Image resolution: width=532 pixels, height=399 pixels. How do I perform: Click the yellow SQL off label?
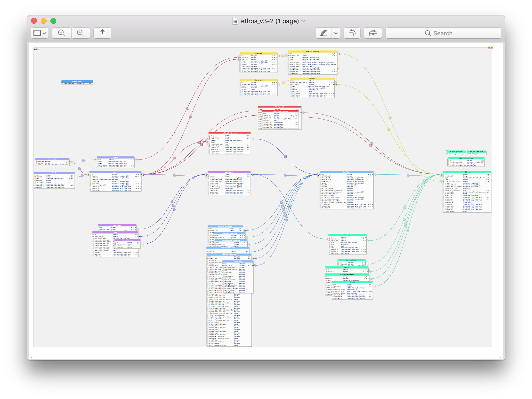pyautogui.click(x=490, y=48)
